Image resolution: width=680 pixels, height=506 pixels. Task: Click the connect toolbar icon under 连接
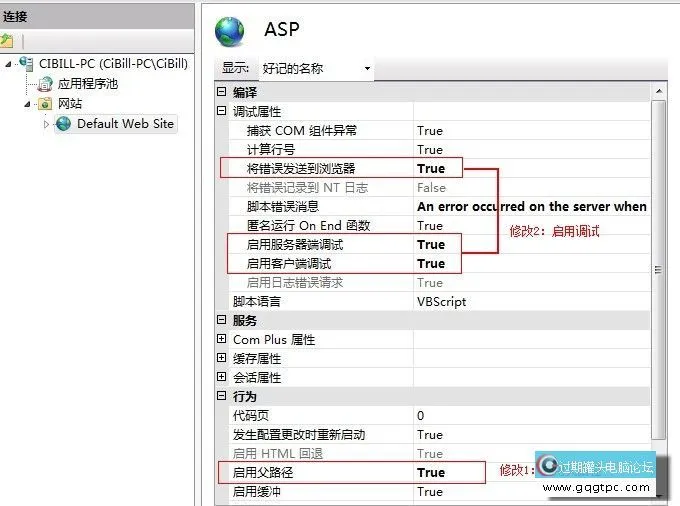coord(7,41)
